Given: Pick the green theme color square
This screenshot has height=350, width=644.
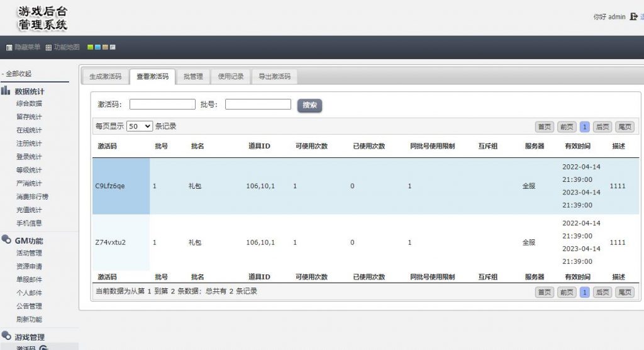Looking at the screenshot, I should pos(91,47).
